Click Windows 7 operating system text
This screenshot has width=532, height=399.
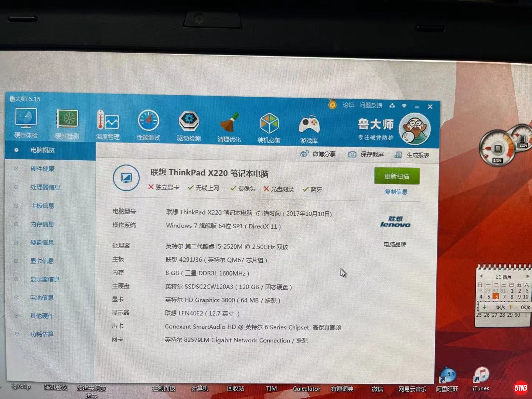click(223, 226)
